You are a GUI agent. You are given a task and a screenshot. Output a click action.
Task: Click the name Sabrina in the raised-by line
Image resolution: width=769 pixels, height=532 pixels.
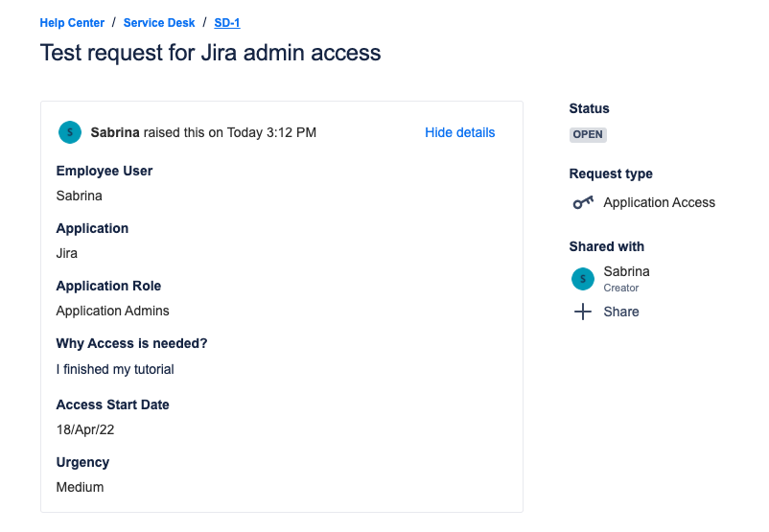tap(115, 132)
